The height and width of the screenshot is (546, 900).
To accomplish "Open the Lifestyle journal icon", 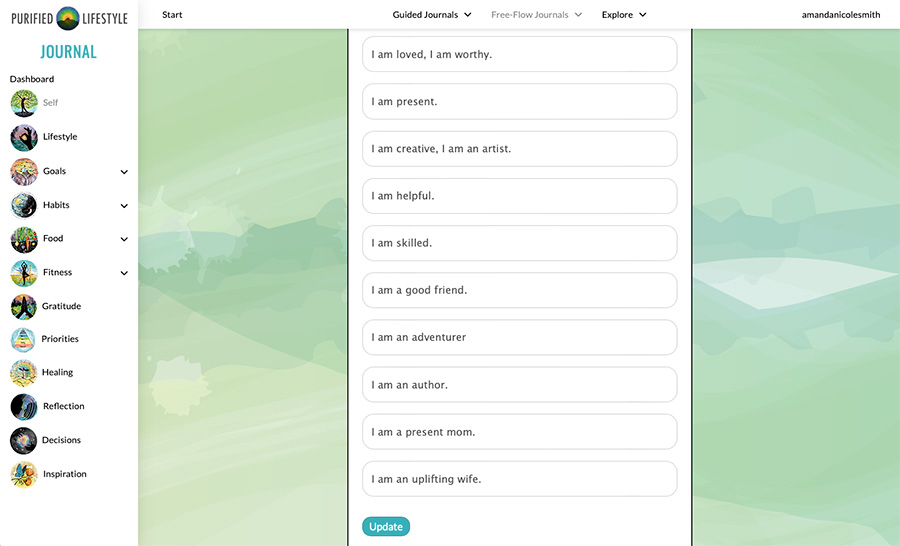I will [x=24, y=137].
